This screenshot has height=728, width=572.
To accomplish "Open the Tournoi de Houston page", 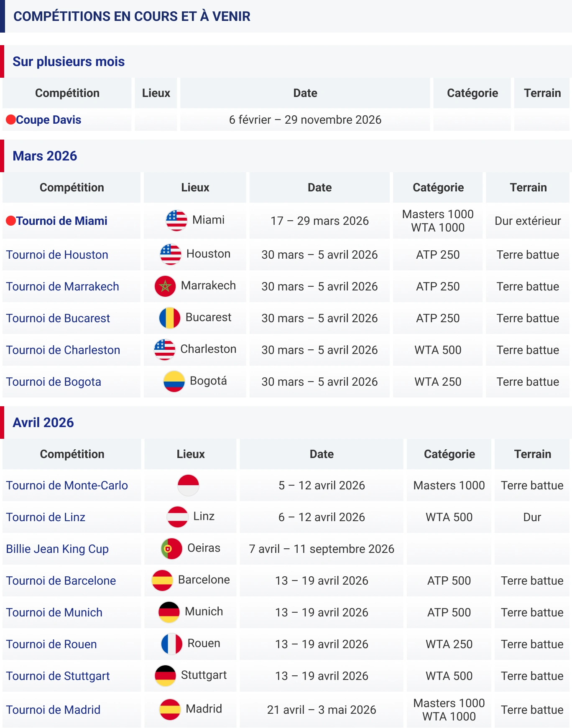I will pyautogui.click(x=57, y=255).
